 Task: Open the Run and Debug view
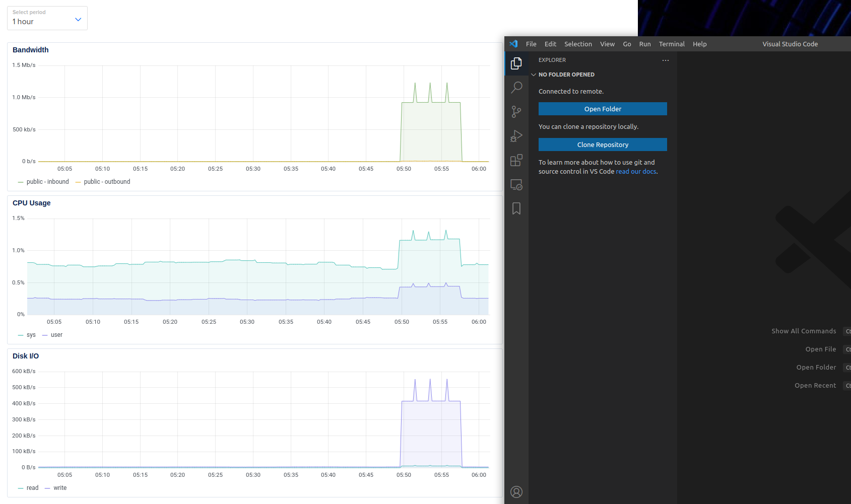[516, 135]
